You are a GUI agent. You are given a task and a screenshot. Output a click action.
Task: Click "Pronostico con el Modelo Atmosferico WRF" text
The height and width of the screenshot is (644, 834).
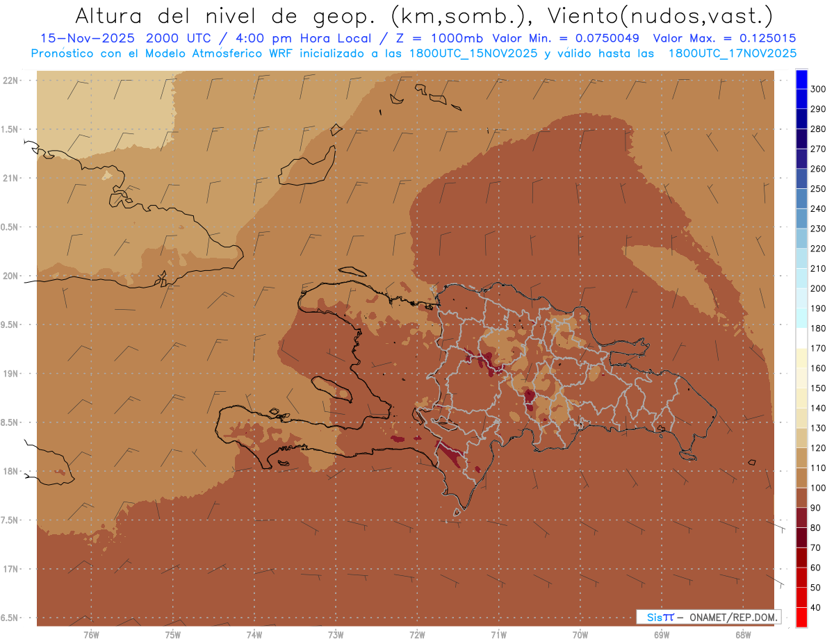(164, 53)
